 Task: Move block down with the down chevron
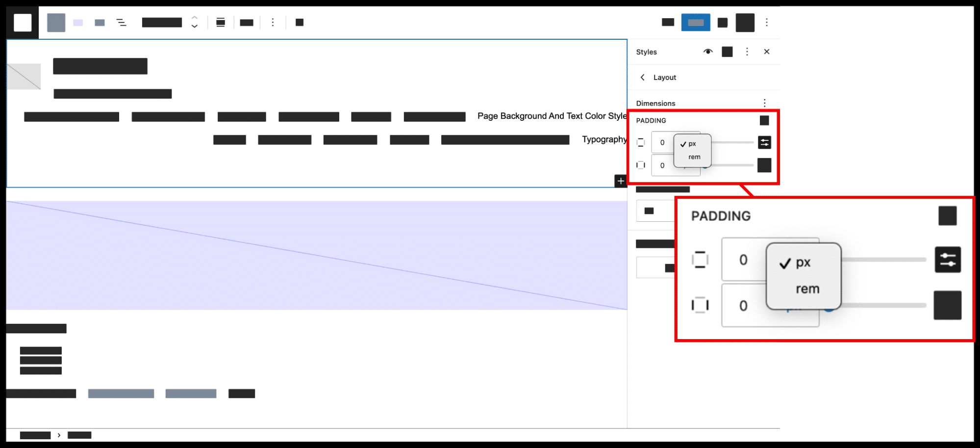pos(195,26)
